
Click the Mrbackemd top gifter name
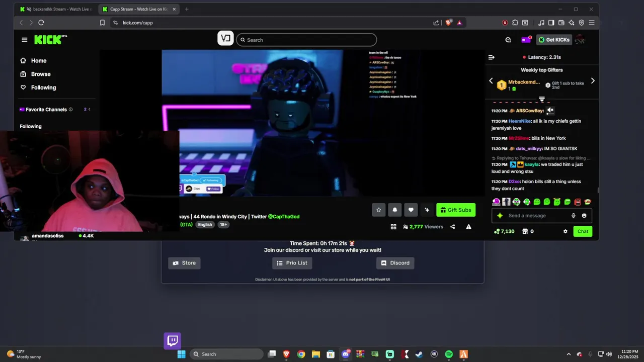click(524, 82)
